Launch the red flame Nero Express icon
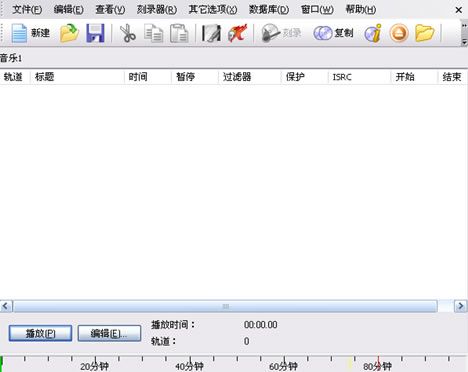Viewport: 468px width, 372px height. (x=237, y=33)
